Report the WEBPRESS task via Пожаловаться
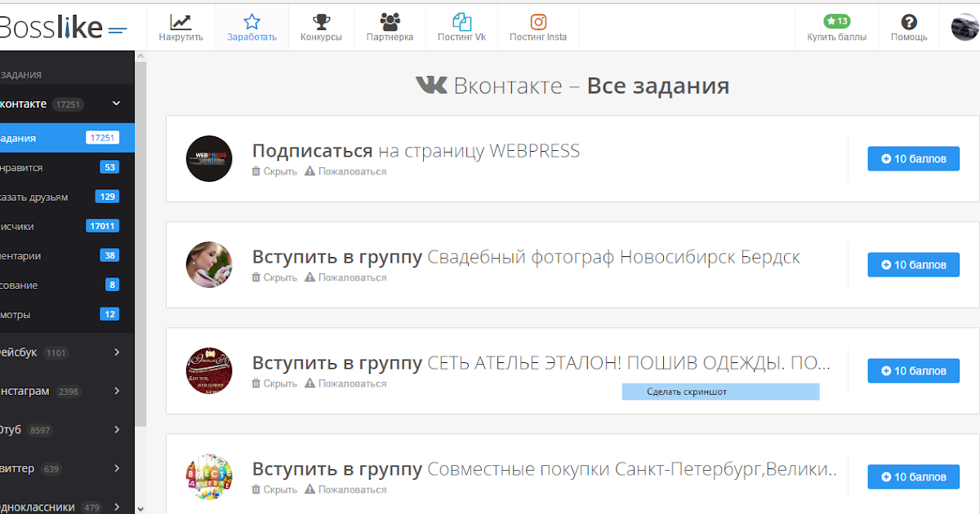980x514 pixels. click(x=345, y=171)
